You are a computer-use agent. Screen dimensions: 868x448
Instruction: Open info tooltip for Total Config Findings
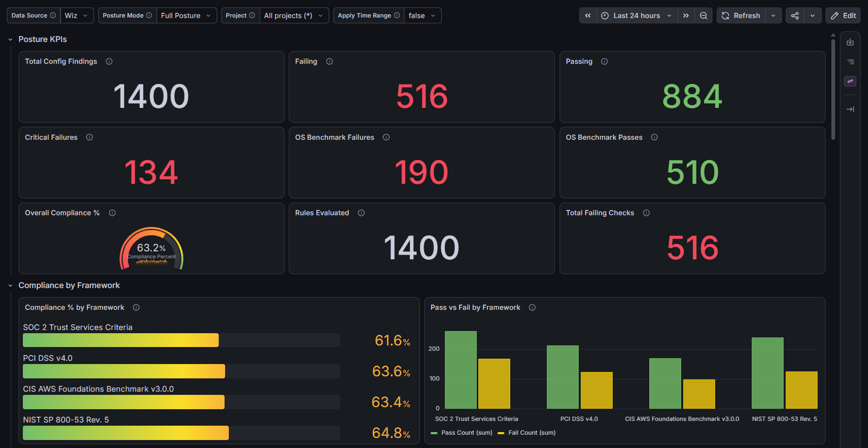[109, 62]
